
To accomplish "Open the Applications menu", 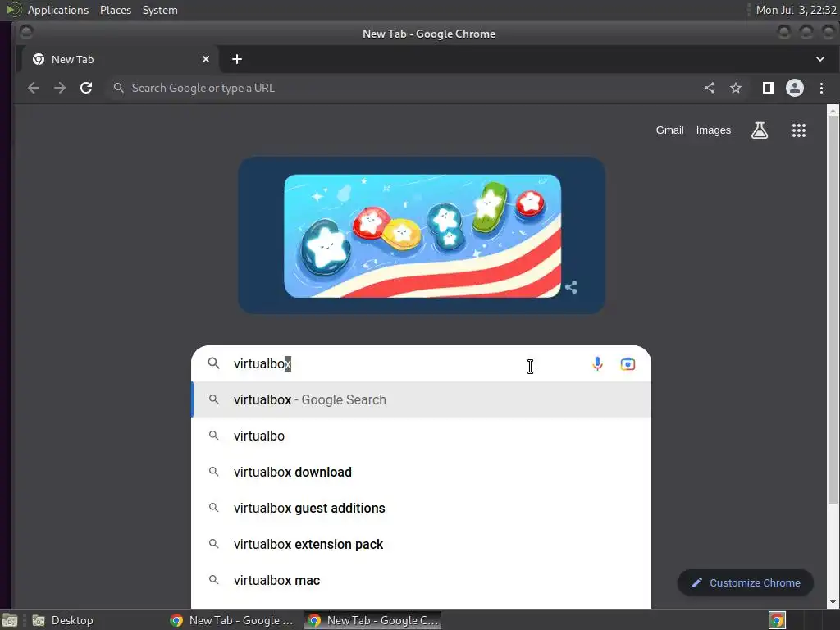I will coord(58,10).
